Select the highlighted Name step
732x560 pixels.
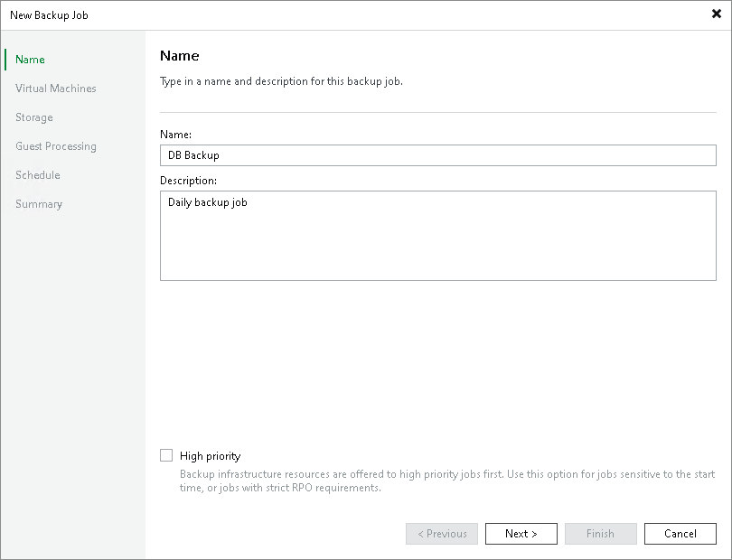click(x=30, y=59)
